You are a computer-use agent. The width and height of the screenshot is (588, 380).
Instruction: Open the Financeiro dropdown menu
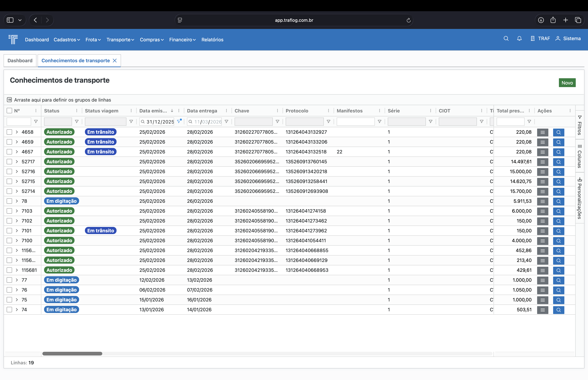182,39
